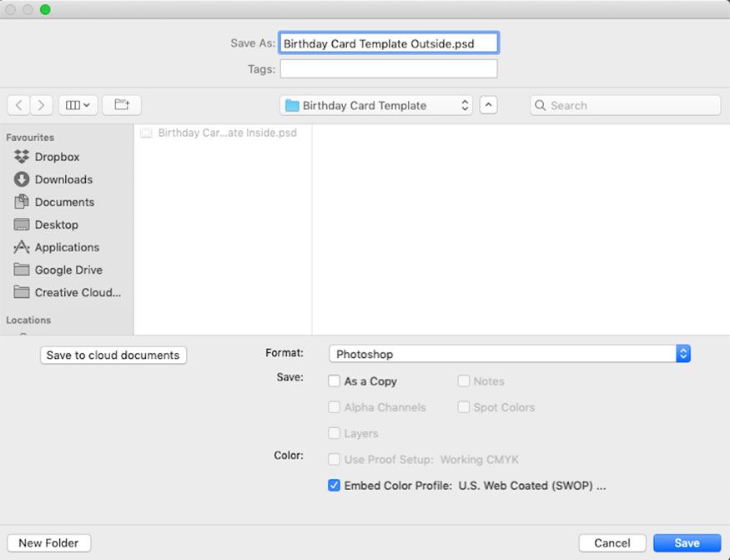Enable the As a Copy checkbox

point(334,381)
